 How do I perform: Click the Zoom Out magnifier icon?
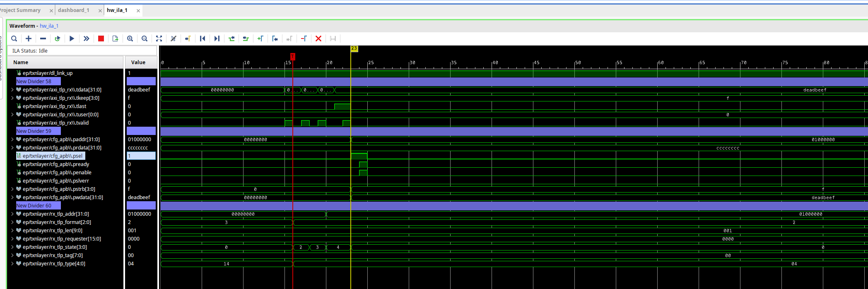click(x=145, y=39)
